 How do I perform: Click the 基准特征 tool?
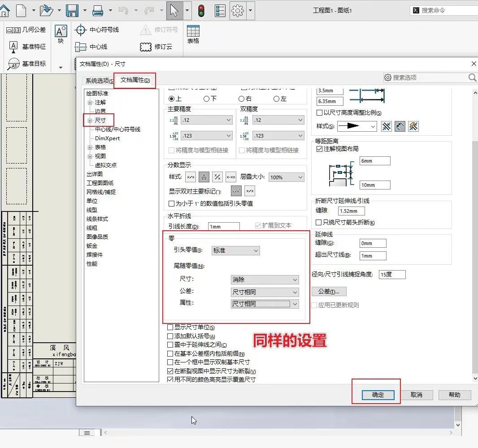tap(27, 47)
